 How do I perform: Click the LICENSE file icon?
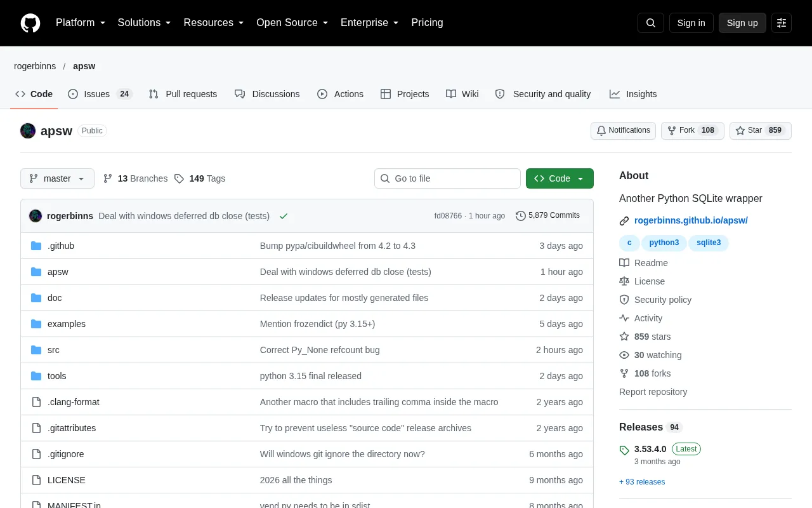36,480
